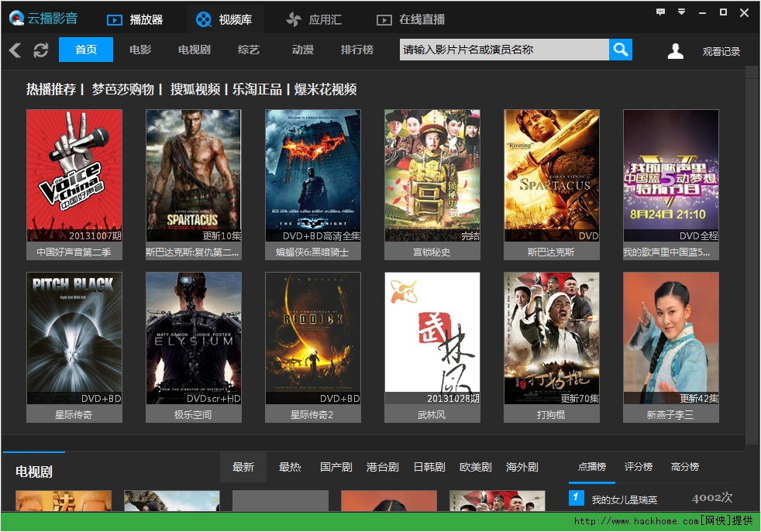Select the 海外剧 filter tab
The width and height of the screenshot is (761, 532).
[522, 467]
